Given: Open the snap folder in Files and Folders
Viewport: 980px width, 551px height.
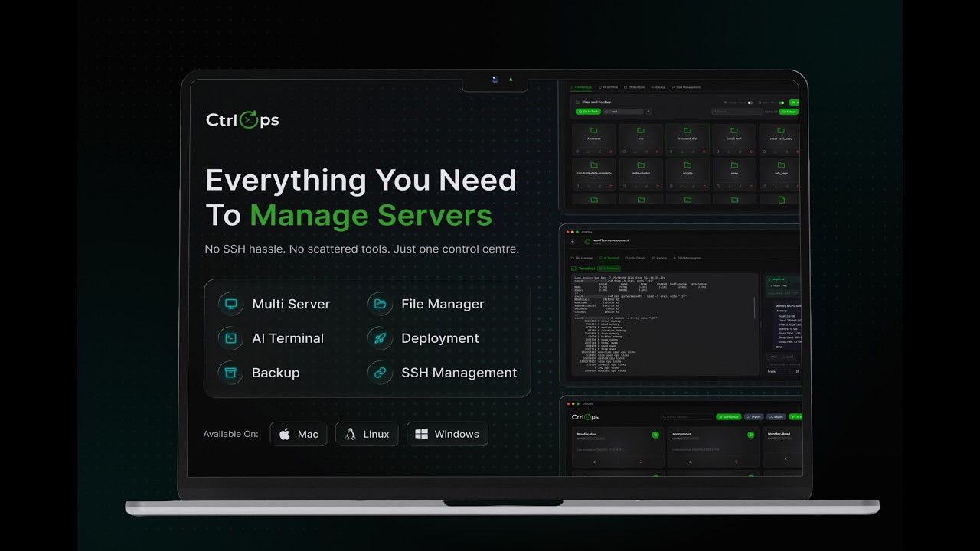Looking at the screenshot, I should tap(734, 174).
